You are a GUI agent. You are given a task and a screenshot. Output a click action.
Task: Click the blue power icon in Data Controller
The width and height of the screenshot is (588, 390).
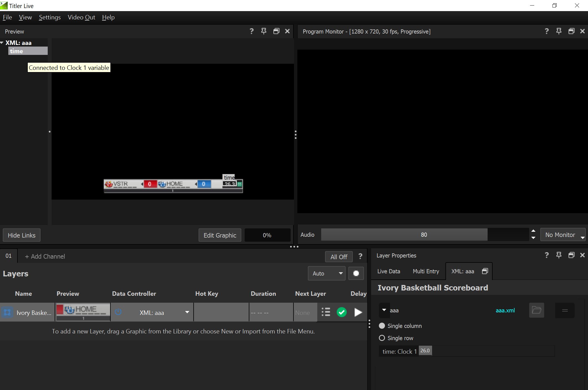pyautogui.click(x=118, y=312)
